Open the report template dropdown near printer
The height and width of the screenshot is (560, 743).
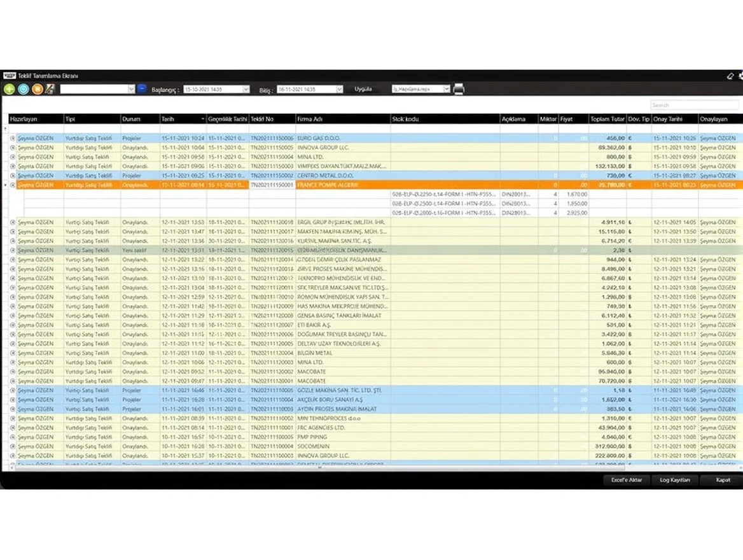tap(447, 89)
